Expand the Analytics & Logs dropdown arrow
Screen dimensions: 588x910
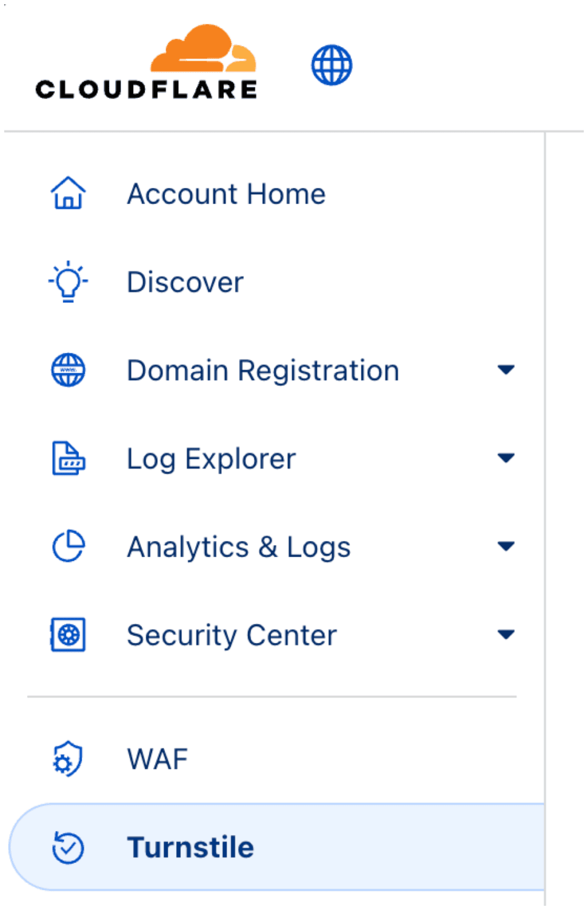pyautogui.click(x=506, y=546)
